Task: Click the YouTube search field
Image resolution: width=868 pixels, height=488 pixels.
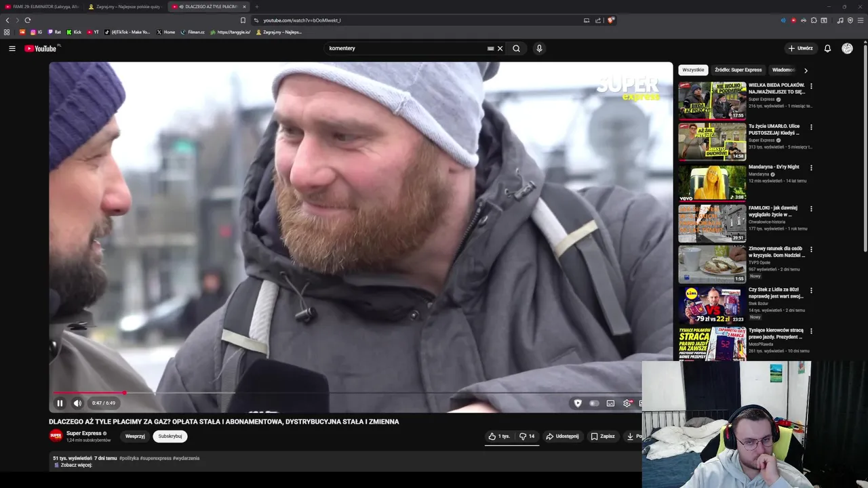Action: click(x=406, y=48)
